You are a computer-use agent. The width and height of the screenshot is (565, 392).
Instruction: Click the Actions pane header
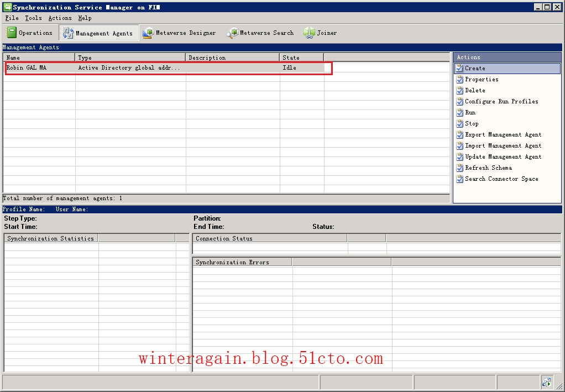coord(507,58)
